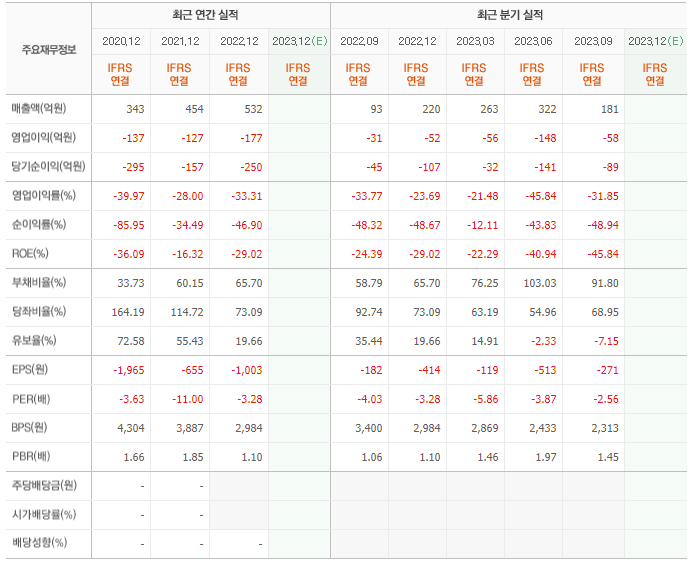Click the PBR(배) row label

31,456
